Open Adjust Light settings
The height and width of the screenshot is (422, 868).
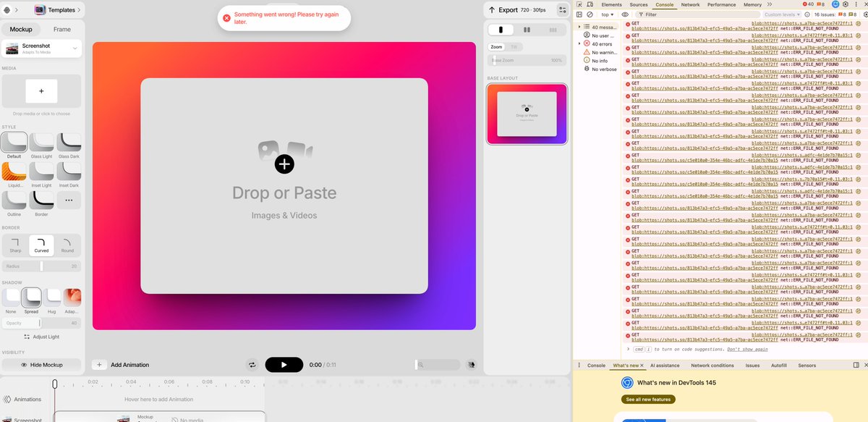tap(41, 337)
